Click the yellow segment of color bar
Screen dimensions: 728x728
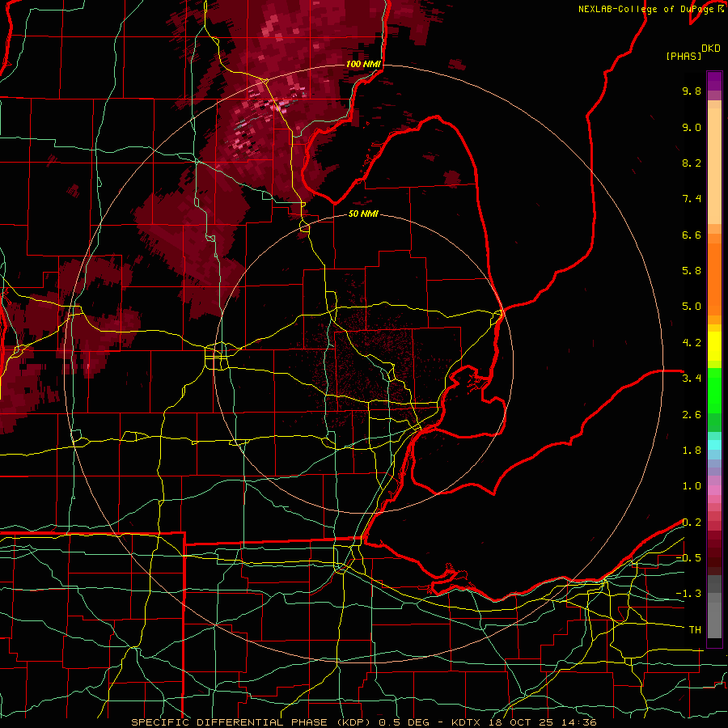pyautogui.click(x=714, y=346)
